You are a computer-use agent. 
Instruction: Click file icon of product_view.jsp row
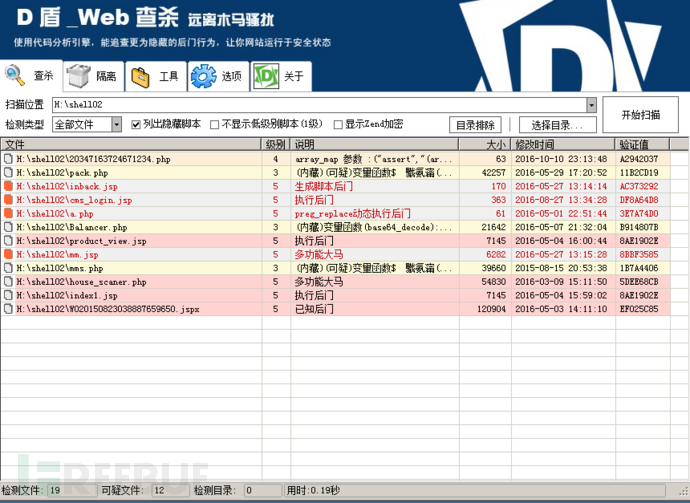click(x=8, y=241)
